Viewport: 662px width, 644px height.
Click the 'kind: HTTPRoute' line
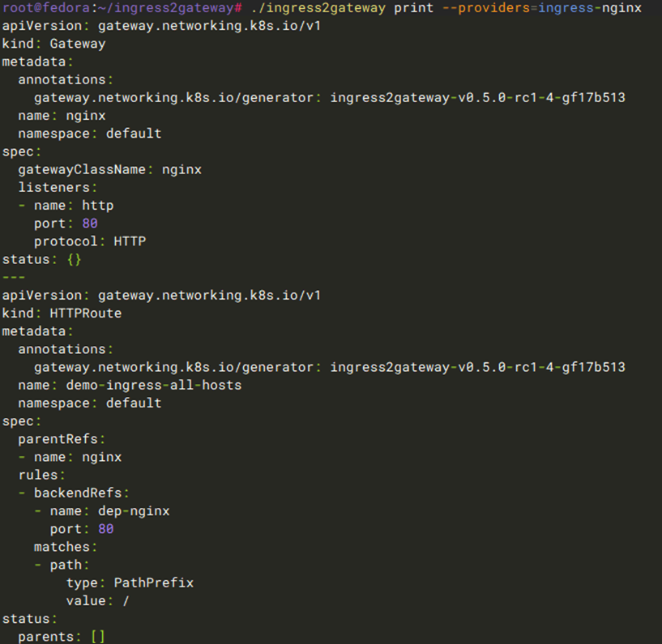[x=62, y=313]
